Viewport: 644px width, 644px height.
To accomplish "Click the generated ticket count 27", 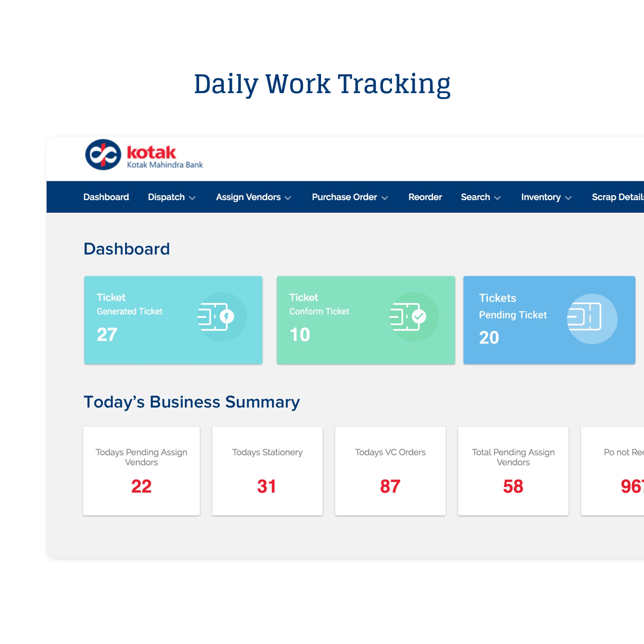I will (x=107, y=335).
